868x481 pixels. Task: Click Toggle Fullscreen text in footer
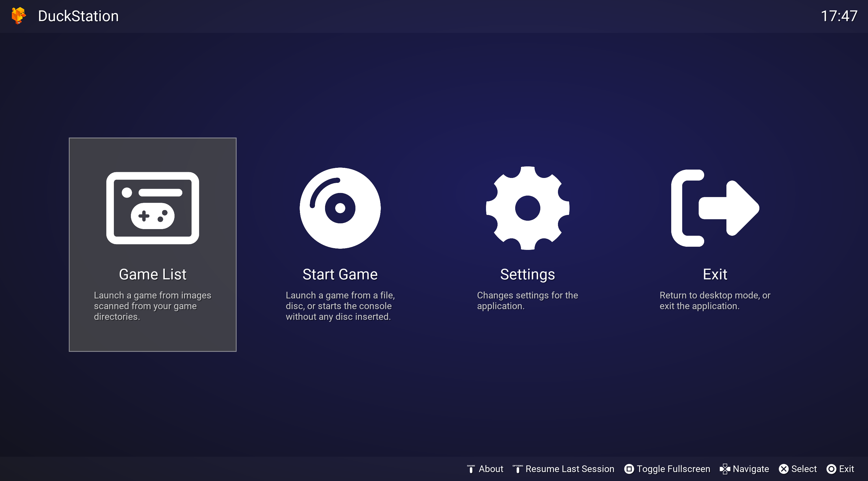click(673, 469)
